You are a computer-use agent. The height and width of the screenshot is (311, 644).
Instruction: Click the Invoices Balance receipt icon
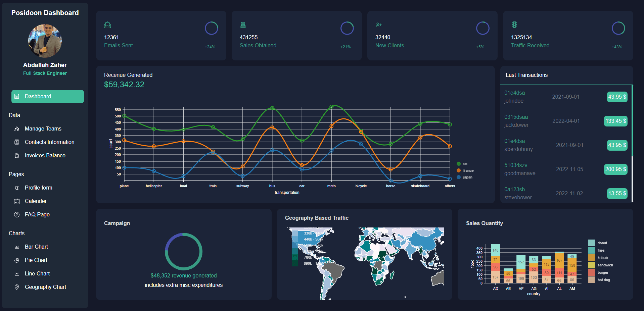click(17, 156)
